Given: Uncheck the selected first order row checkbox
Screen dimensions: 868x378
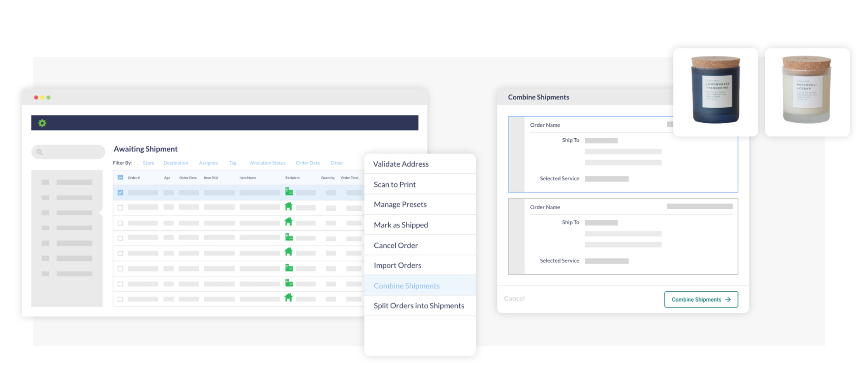Looking at the screenshot, I should (x=120, y=193).
